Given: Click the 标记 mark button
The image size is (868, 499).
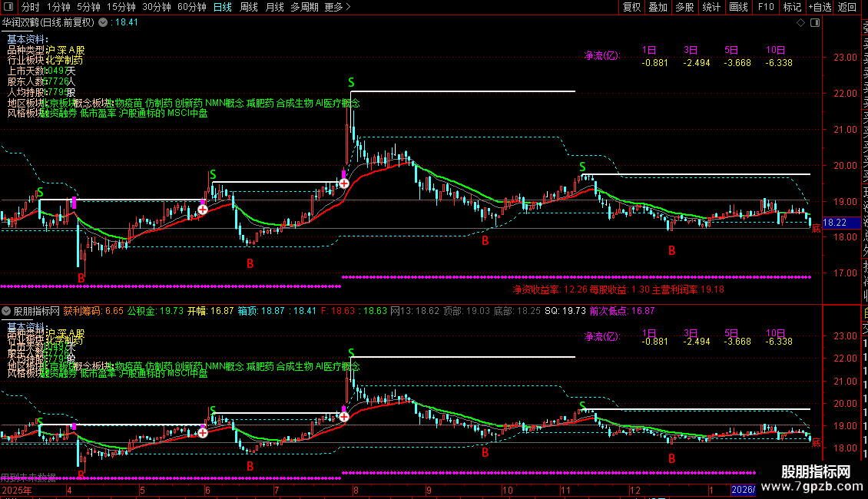Looking at the screenshot, I should click(792, 7).
